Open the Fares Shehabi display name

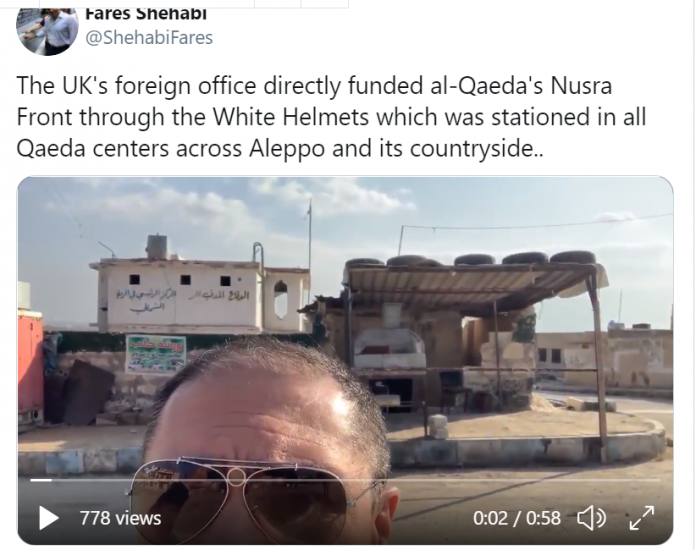(146, 14)
